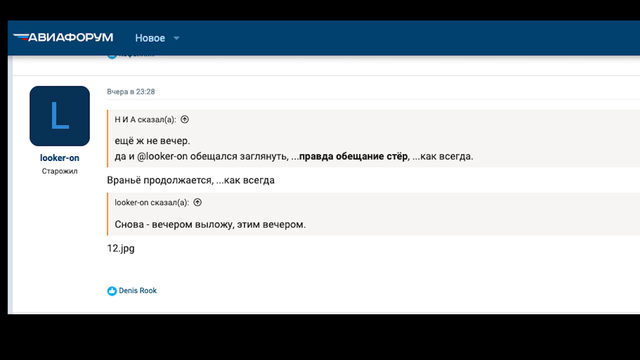640x360 pixels.
Task: Open the АВИАФОРУМ logo home link
Action: pos(63,38)
